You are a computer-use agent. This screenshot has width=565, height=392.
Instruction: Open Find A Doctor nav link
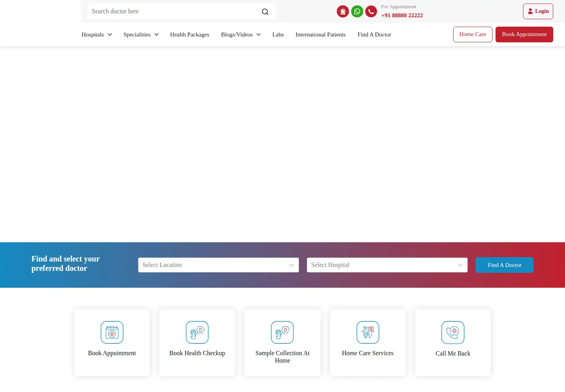(374, 34)
